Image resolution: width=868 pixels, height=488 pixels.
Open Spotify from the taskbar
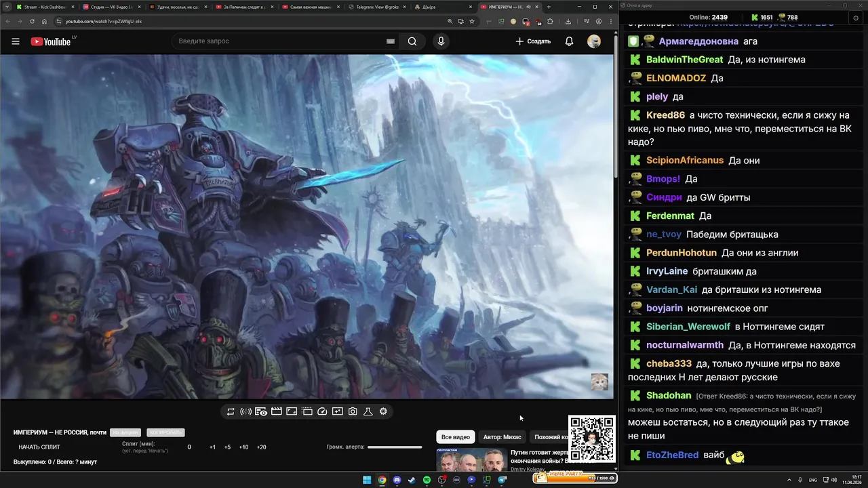pos(427,480)
